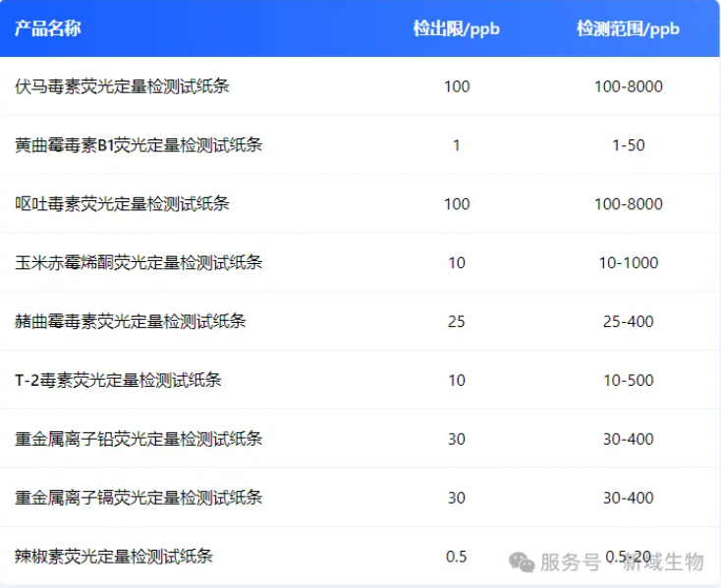Click the 产品名称 column header
The image size is (721, 588).
point(47,28)
